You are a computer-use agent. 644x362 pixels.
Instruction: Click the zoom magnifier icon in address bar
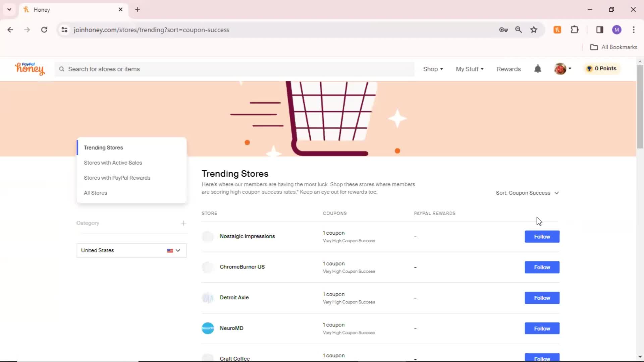click(x=519, y=29)
